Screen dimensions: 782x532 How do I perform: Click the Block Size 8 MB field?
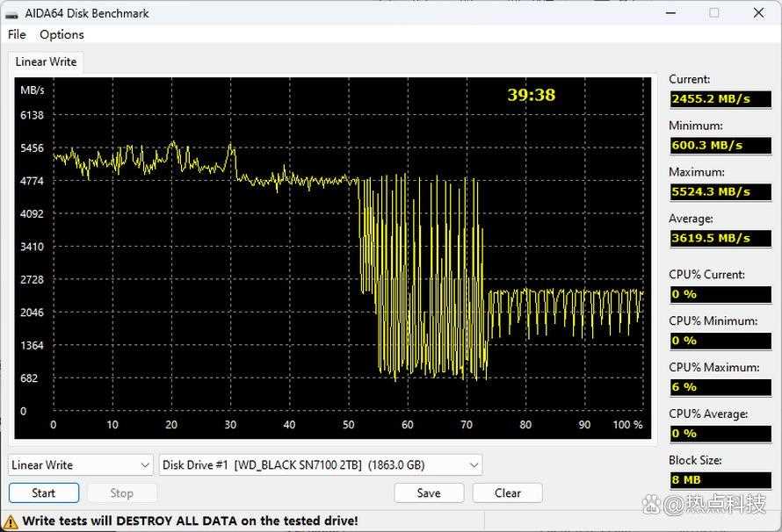point(720,480)
